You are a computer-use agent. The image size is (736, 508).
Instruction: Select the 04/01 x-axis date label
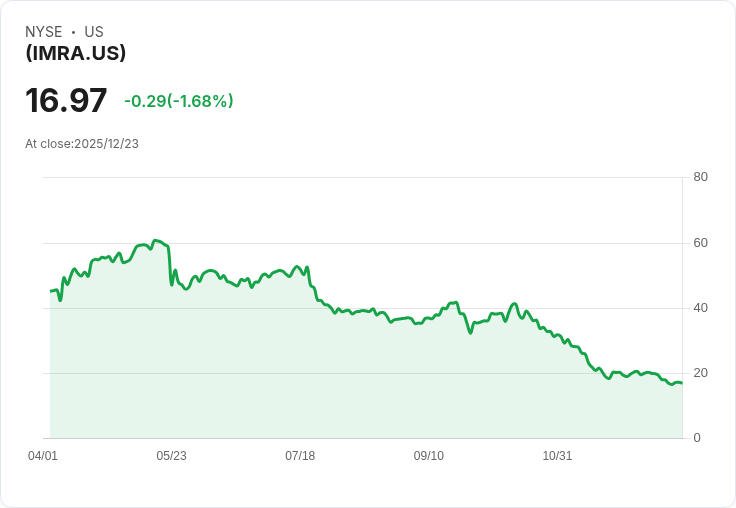[43, 455]
